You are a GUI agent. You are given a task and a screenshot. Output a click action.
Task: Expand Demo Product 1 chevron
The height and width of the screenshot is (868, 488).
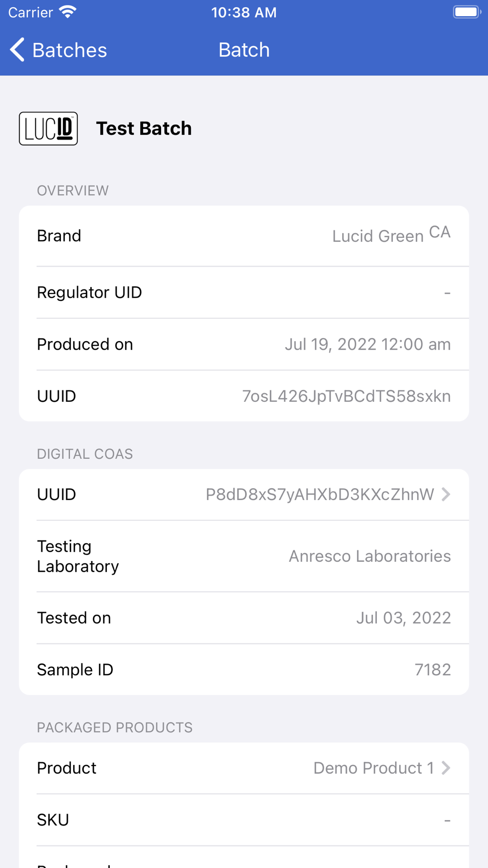446,768
